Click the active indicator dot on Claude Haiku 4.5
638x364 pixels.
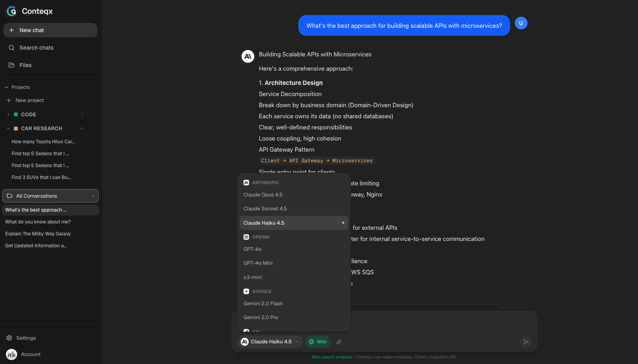click(x=342, y=223)
